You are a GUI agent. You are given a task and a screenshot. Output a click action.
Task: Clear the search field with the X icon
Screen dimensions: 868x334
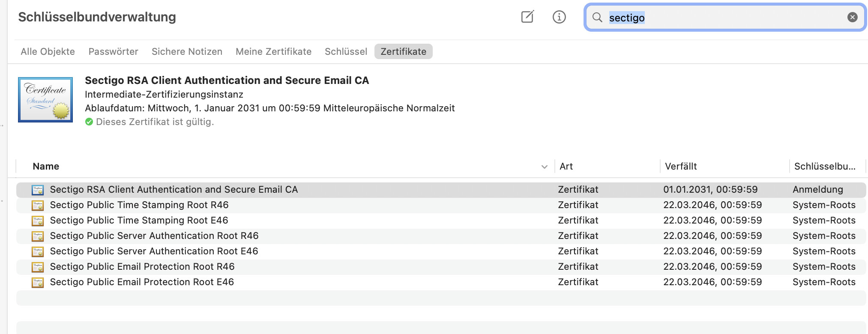pyautogui.click(x=852, y=17)
